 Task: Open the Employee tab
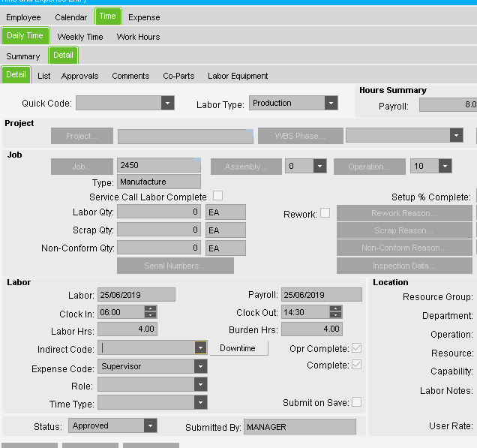click(23, 17)
